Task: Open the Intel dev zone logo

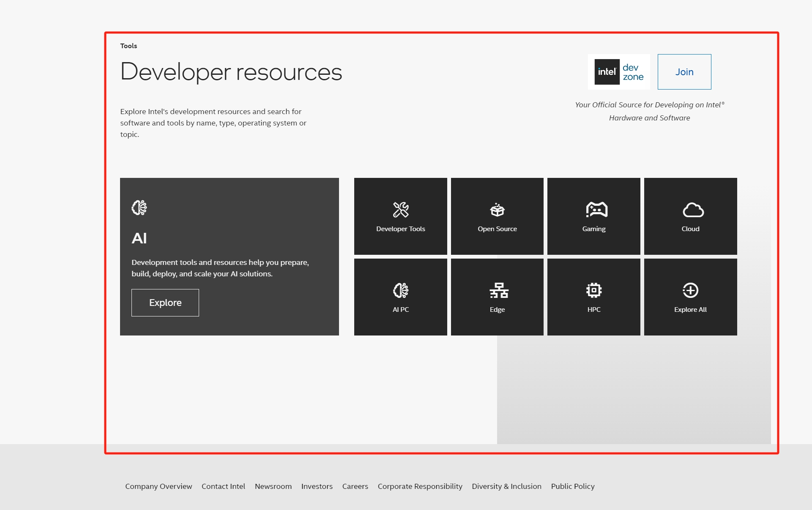Action: pyautogui.click(x=619, y=72)
